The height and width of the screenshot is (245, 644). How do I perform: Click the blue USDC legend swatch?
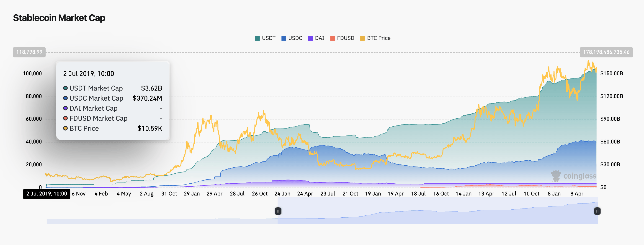pos(283,38)
